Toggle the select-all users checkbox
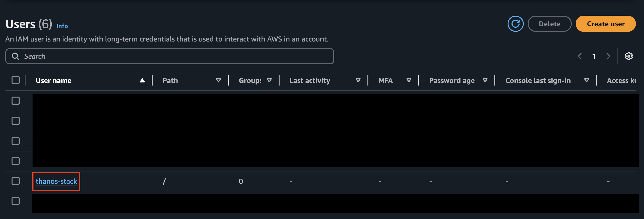 tap(15, 80)
